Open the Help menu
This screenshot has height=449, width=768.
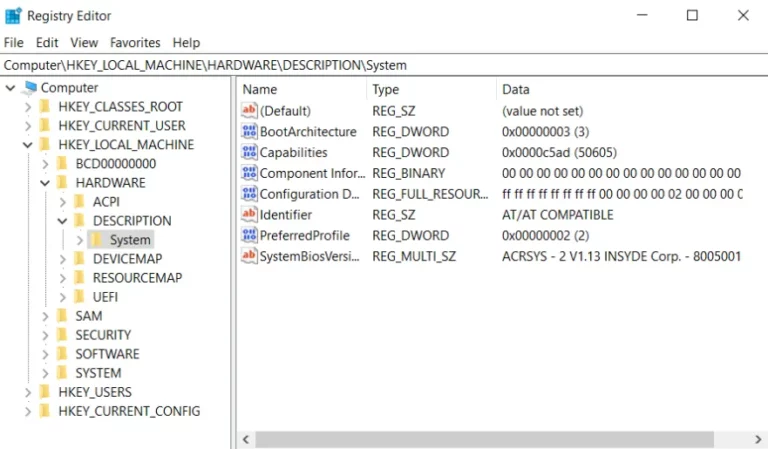coord(186,43)
